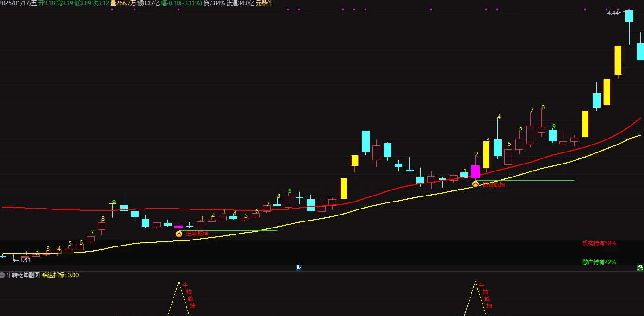
Task: Click the left 扭转乾坤 orange arrow icon
Action: click(179, 234)
